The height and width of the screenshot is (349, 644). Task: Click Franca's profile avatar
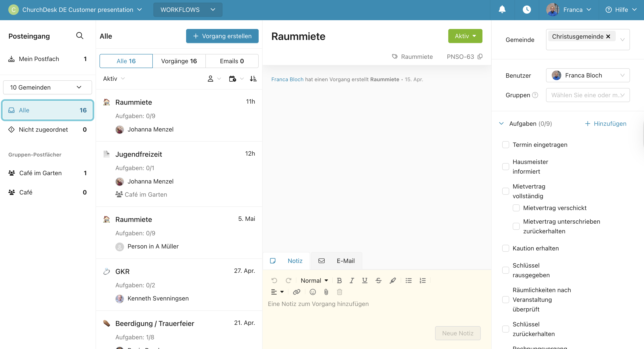(553, 10)
